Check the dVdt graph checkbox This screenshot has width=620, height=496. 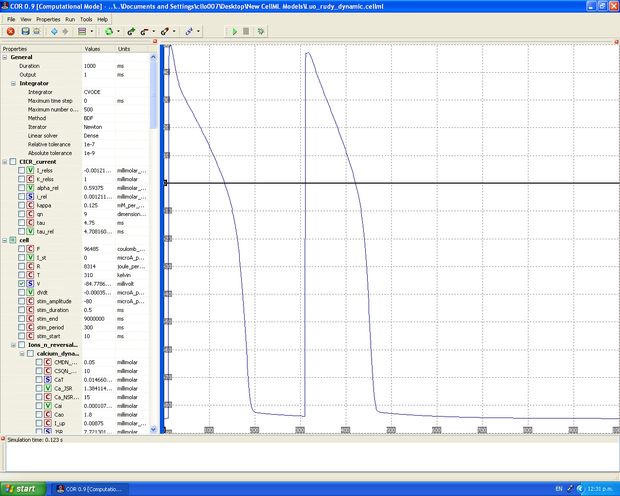[x=21, y=292]
